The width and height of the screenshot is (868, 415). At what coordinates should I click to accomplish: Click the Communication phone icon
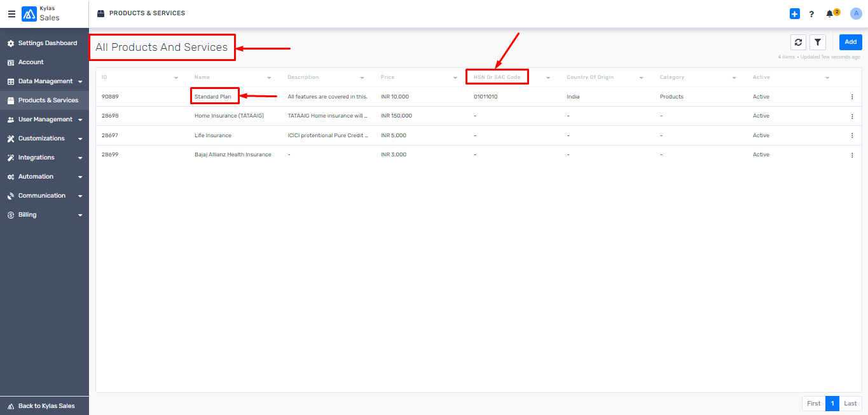[x=11, y=196]
